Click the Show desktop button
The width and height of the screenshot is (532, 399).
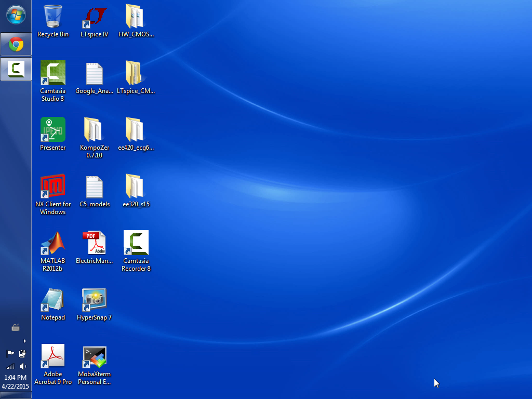click(16, 396)
